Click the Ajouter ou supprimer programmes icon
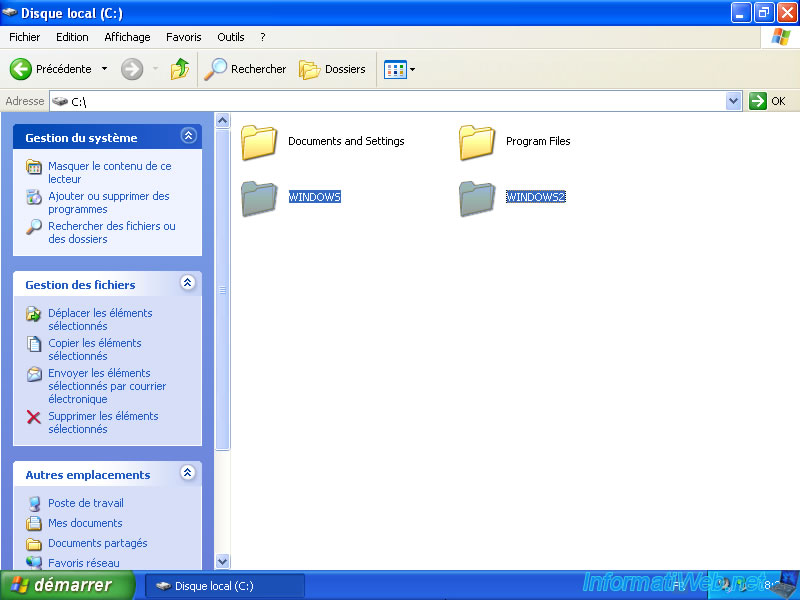Screen dimensions: 800x600 (x=34, y=197)
